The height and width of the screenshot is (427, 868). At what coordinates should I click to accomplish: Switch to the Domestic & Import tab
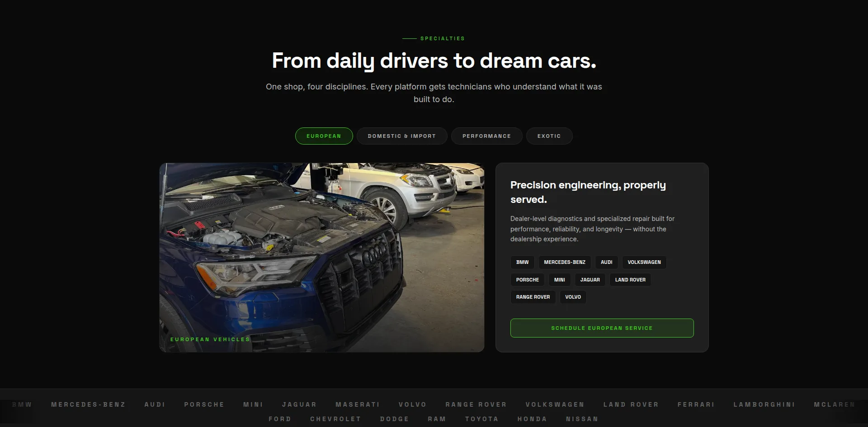402,136
